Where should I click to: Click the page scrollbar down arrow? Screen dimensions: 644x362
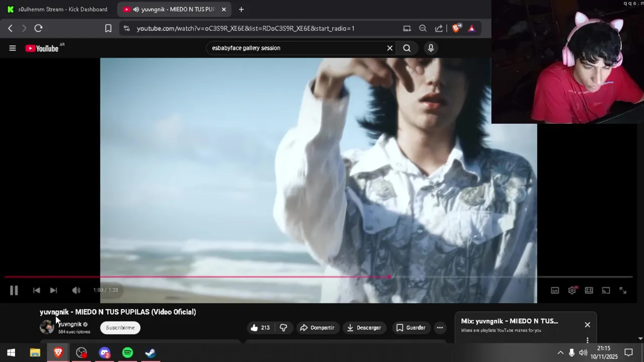pyautogui.click(x=640, y=339)
